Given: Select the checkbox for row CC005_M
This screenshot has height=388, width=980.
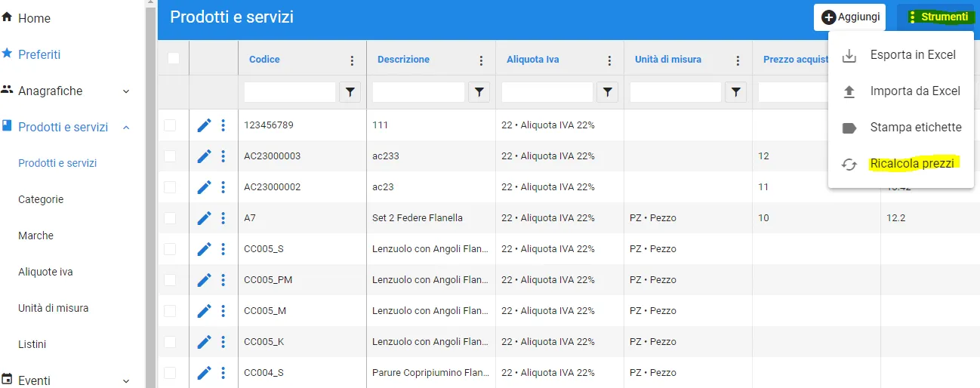Looking at the screenshot, I should [170, 311].
